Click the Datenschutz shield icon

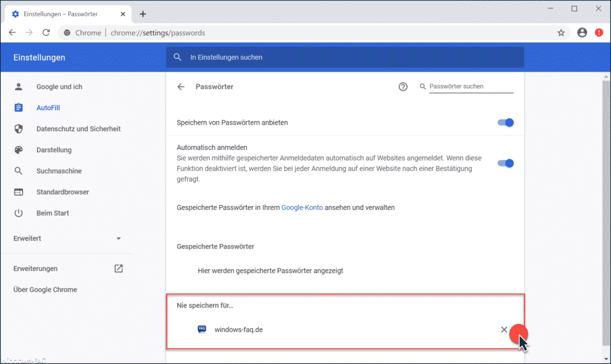pyautogui.click(x=18, y=129)
